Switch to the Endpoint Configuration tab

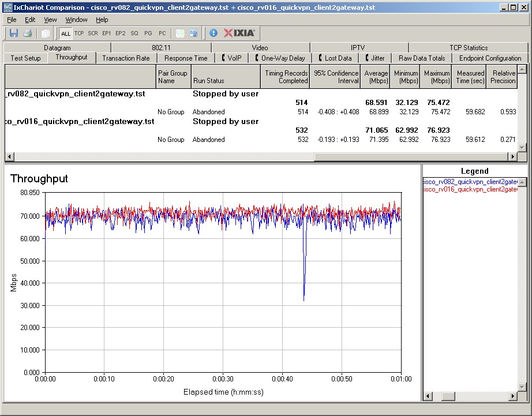[x=490, y=58]
